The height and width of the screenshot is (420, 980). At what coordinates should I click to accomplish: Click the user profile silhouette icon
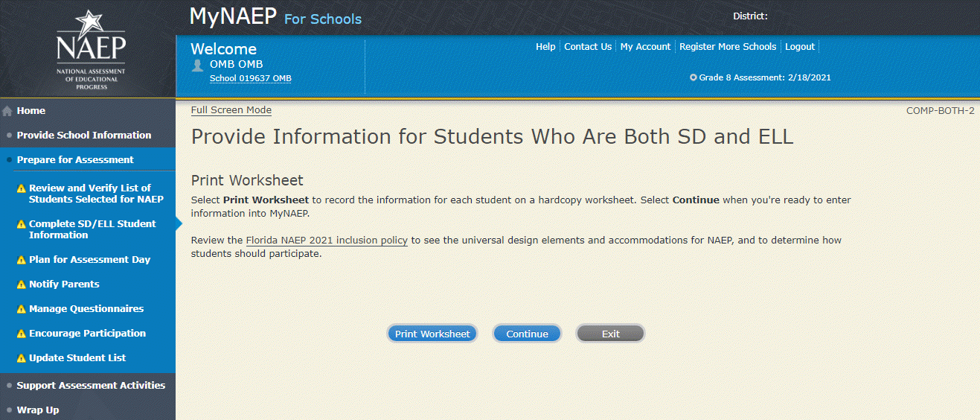point(197,66)
